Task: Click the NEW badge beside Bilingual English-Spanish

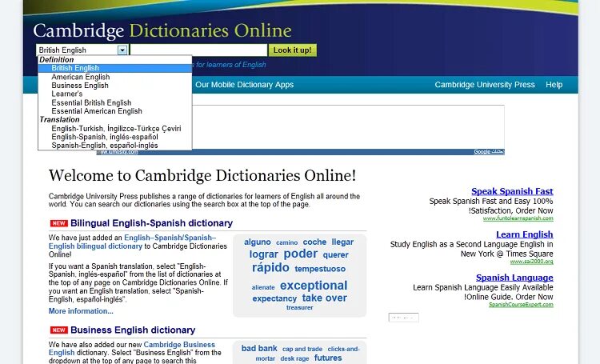Action: tap(59, 223)
